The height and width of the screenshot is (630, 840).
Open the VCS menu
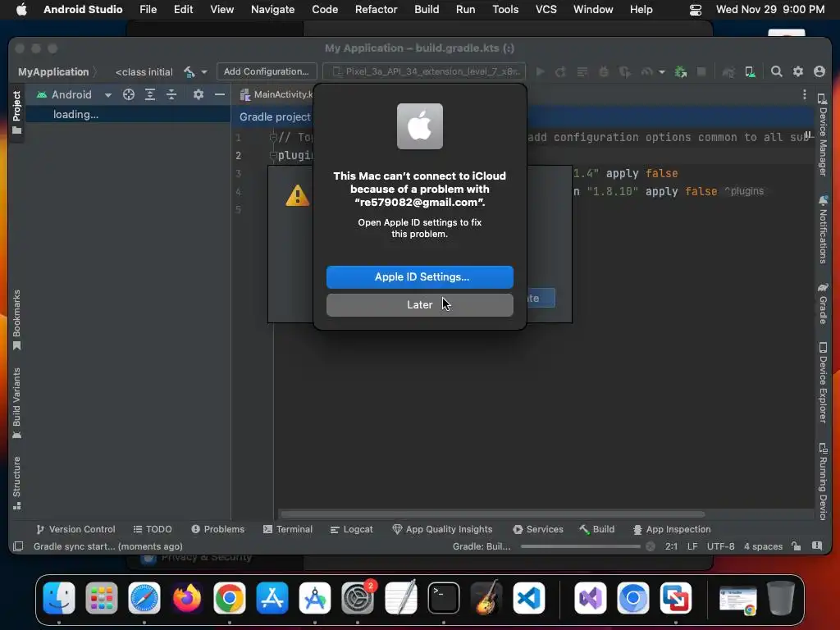click(546, 10)
